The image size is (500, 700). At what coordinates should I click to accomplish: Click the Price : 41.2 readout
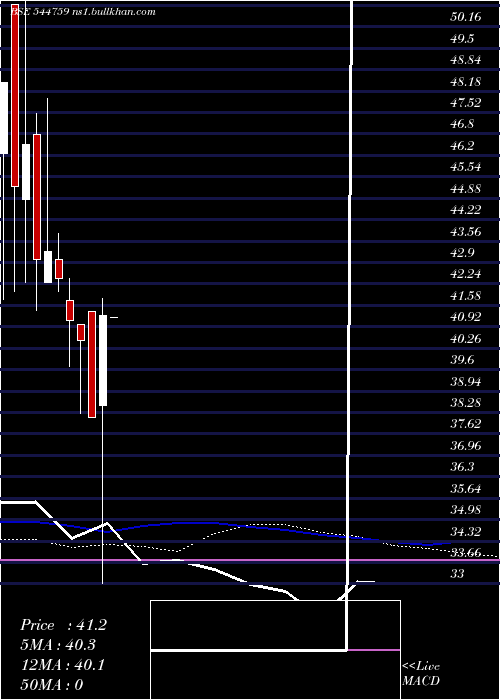pyautogui.click(x=63, y=625)
